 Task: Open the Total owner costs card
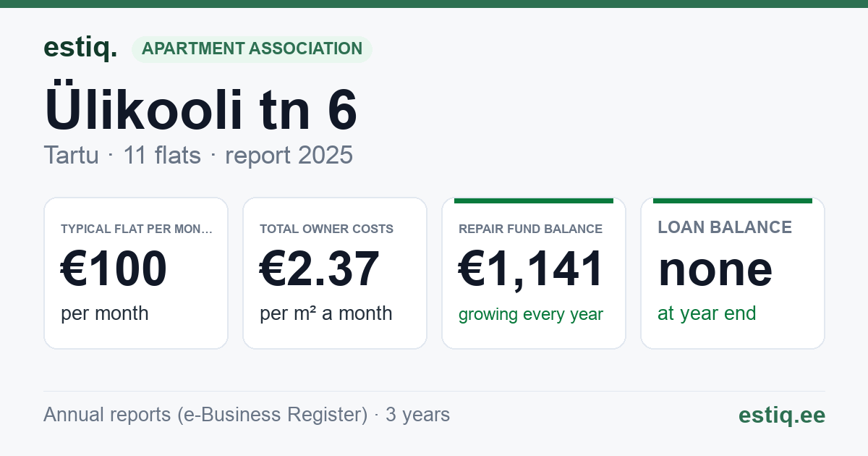335,273
